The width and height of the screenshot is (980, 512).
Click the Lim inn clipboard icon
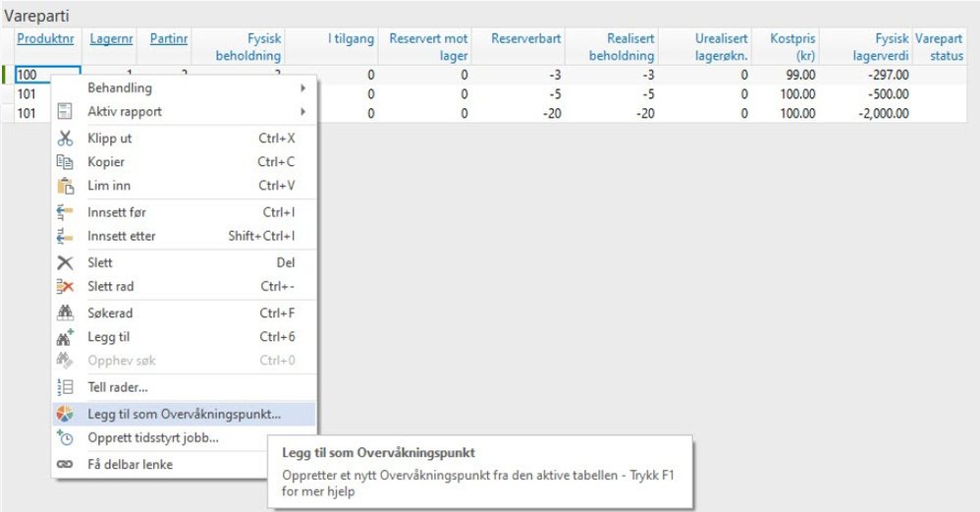[x=66, y=186]
